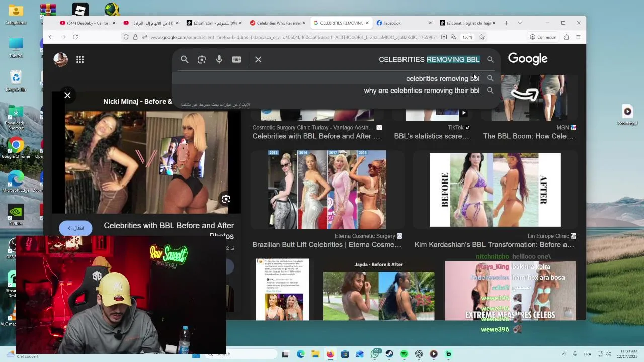
Task: Open the NVIDIA desktop icon
Action: point(16,215)
